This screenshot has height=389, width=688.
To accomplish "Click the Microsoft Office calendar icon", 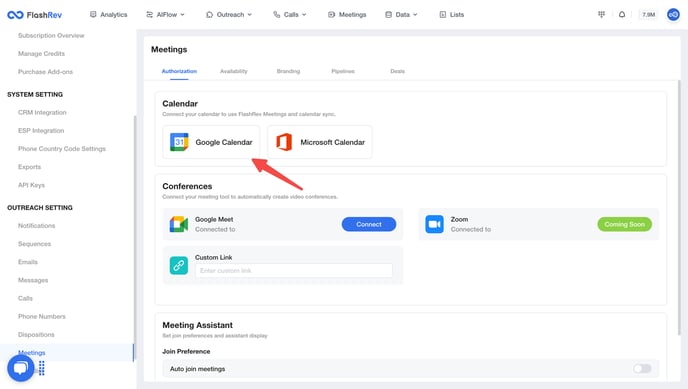I will point(284,142).
